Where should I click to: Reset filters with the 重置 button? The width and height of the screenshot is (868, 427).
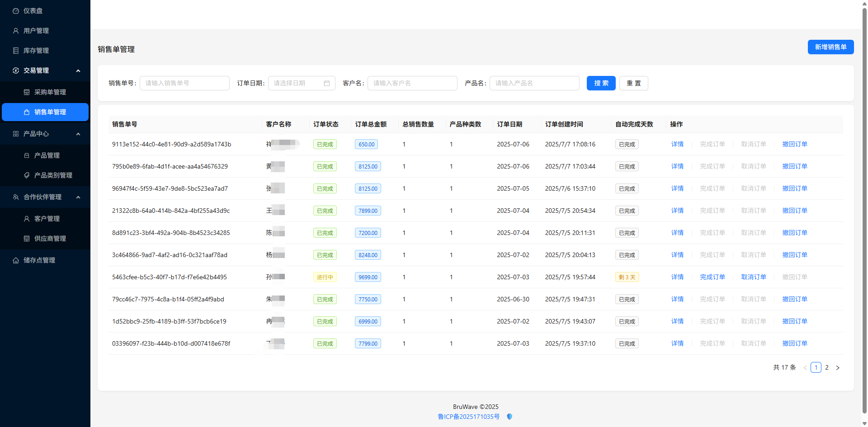633,83
